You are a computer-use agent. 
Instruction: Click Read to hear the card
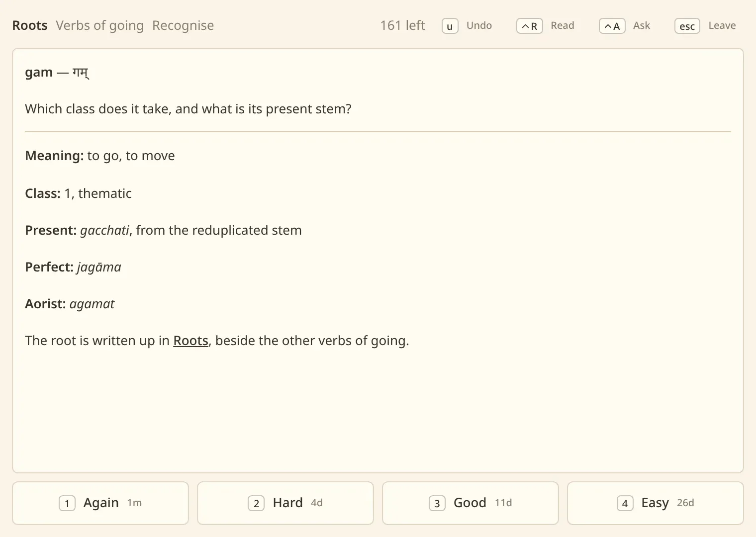pyautogui.click(x=563, y=25)
